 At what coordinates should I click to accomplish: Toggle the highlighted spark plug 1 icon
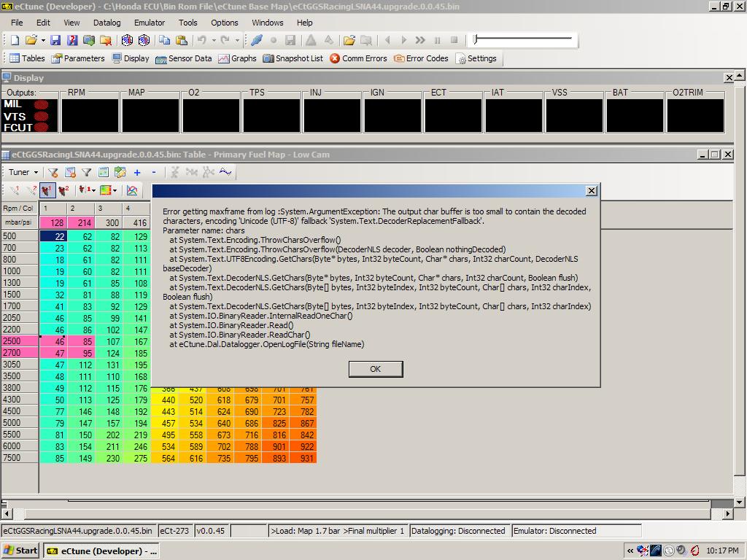tap(47, 190)
